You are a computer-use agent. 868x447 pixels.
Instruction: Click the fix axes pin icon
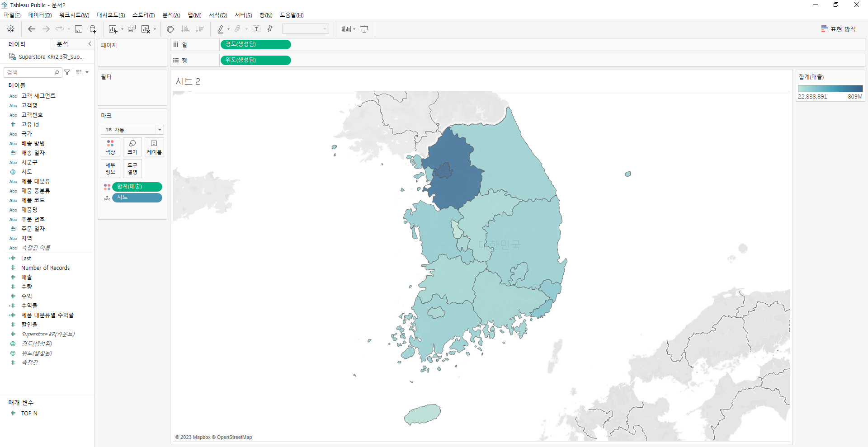270,29
